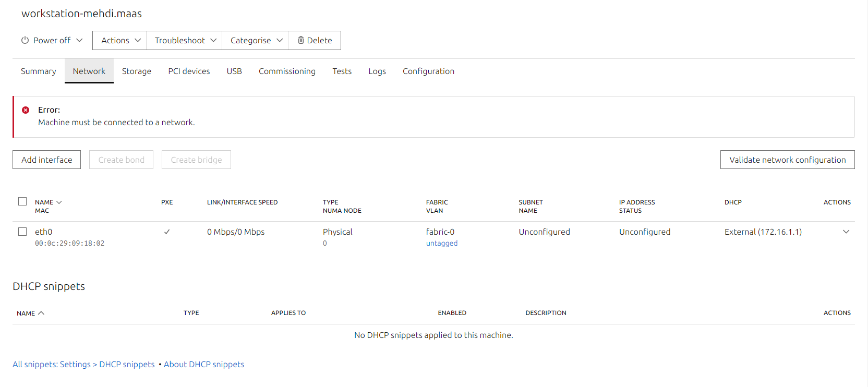Open the USB tab
The image size is (868, 387).
(x=234, y=71)
